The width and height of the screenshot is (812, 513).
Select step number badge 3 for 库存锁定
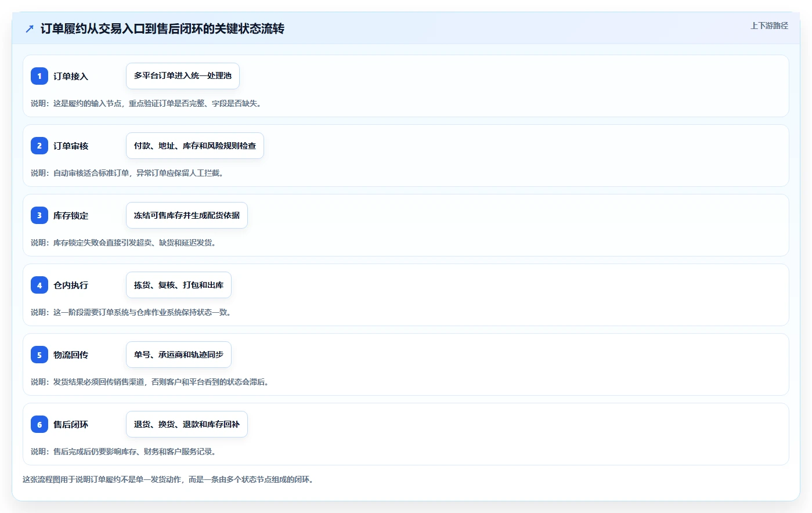(x=39, y=215)
